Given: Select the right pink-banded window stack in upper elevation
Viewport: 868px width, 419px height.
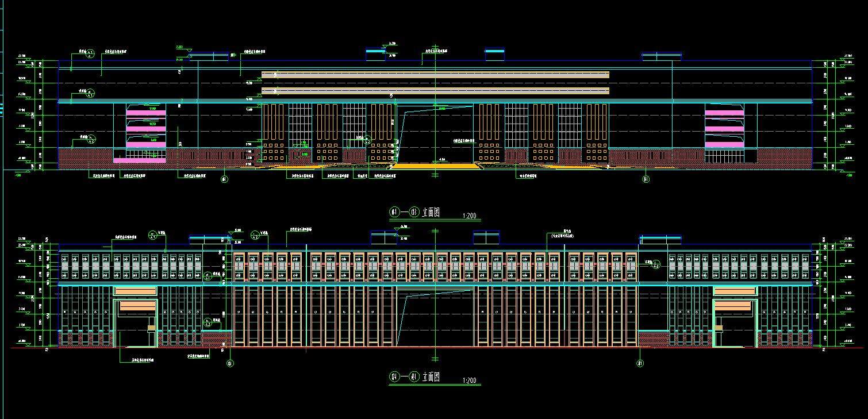Looking at the screenshot, I should coord(724,128).
